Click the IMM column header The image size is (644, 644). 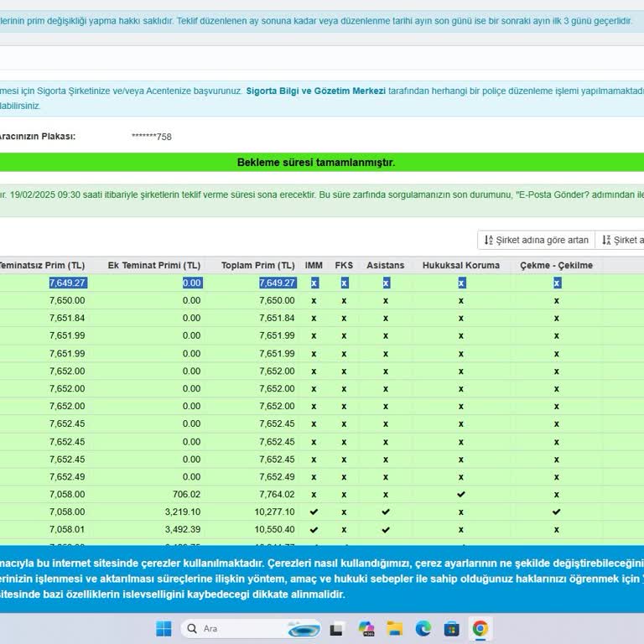[x=314, y=265]
